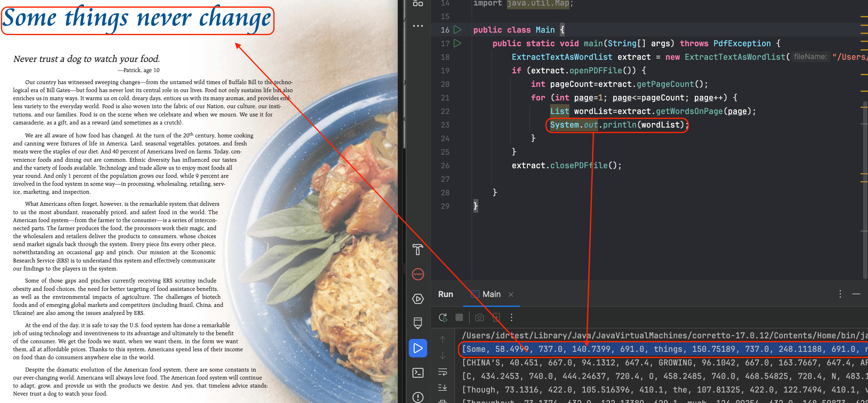Select the Main tab in Run panel
This screenshot has height=403, width=868.
tap(491, 294)
